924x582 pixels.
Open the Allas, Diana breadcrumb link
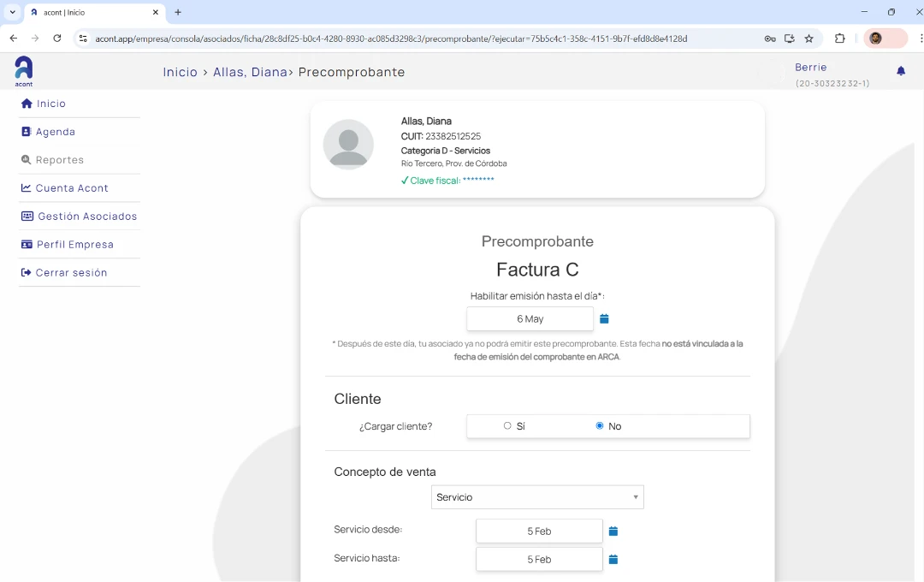[x=250, y=72]
